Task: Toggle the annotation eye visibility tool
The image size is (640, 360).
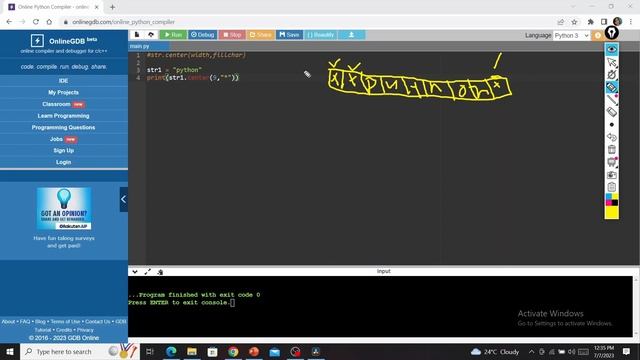Action: point(611,49)
